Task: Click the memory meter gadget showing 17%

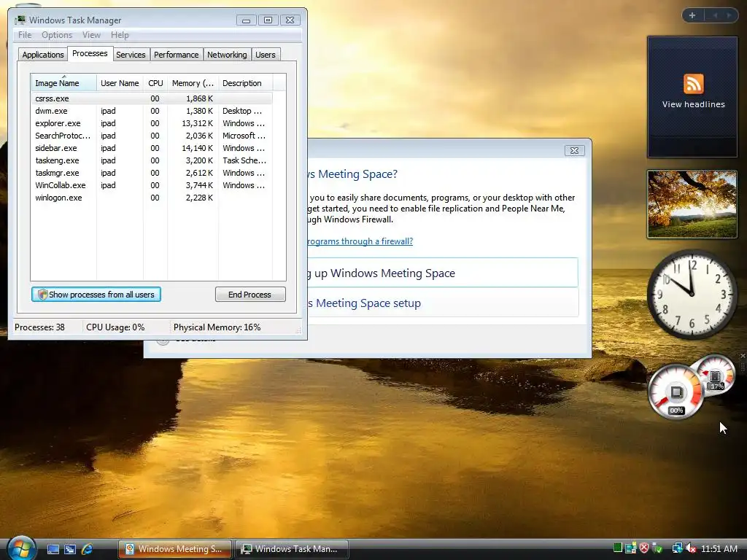Action: pyautogui.click(x=715, y=376)
